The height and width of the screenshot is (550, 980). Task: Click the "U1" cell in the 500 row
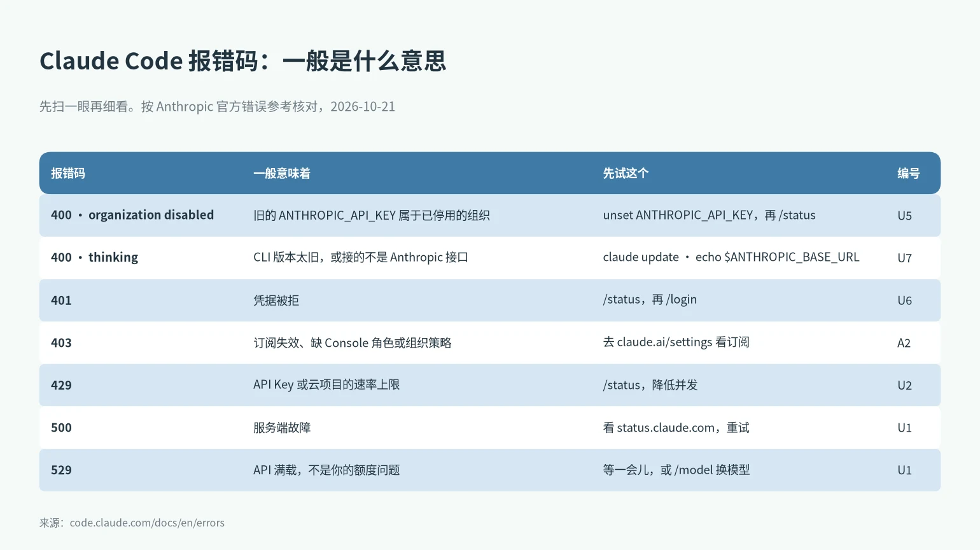(x=904, y=428)
